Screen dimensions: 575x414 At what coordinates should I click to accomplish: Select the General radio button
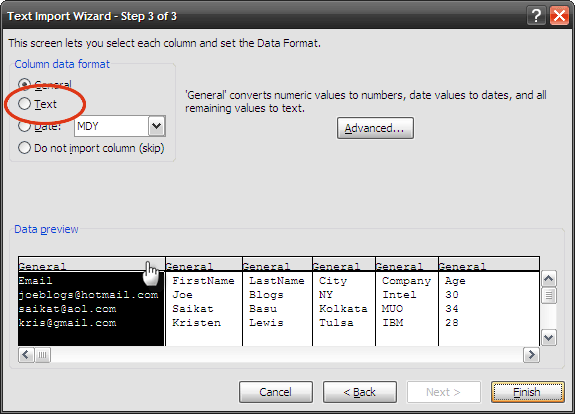(25, 84)
